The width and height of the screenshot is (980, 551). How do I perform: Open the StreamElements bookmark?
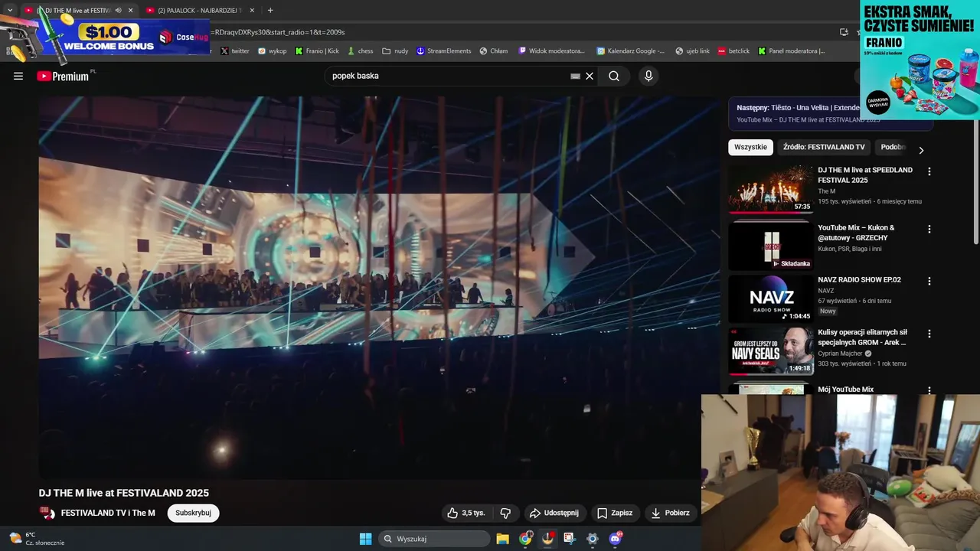pos(444,51)
